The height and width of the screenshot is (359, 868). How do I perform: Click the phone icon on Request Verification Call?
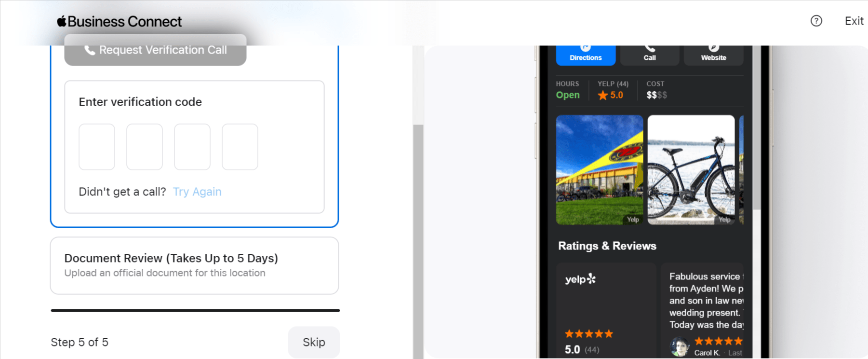coord(90,50)
